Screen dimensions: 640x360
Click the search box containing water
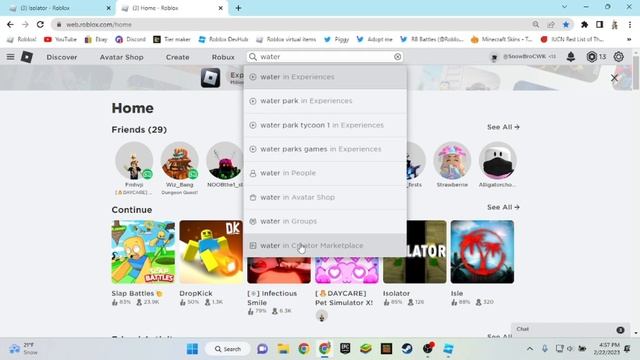(x=325, y=57)
